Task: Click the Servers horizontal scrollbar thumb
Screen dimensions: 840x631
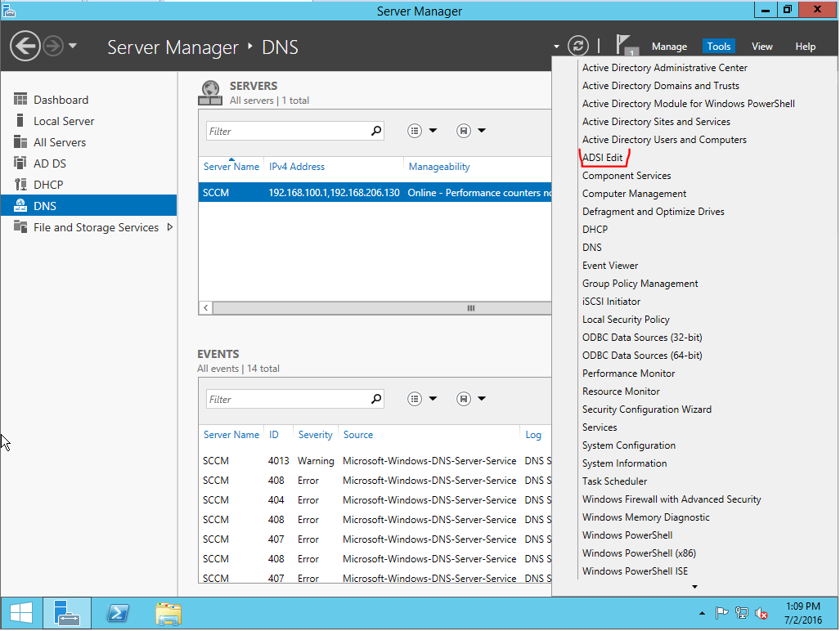Action: coord(383,308)
